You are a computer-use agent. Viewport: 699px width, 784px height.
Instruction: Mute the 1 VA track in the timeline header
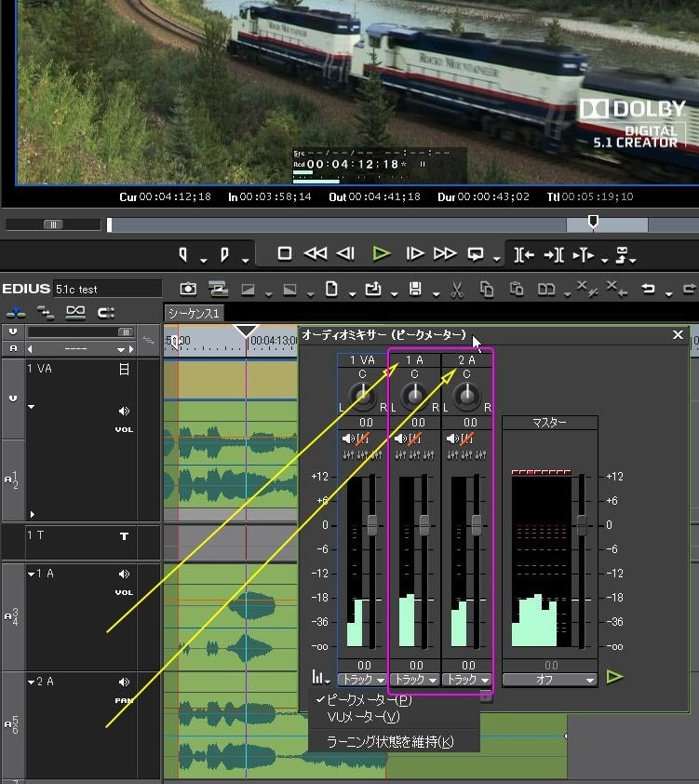click(124, 411)
